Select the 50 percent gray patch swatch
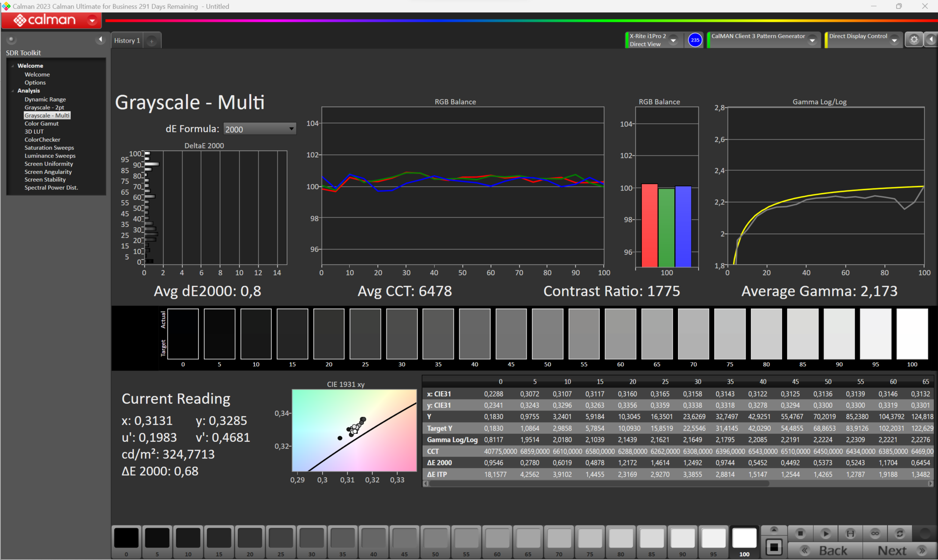Image resolution: width=938 pixels, height=560 pixels. (435, 539)
